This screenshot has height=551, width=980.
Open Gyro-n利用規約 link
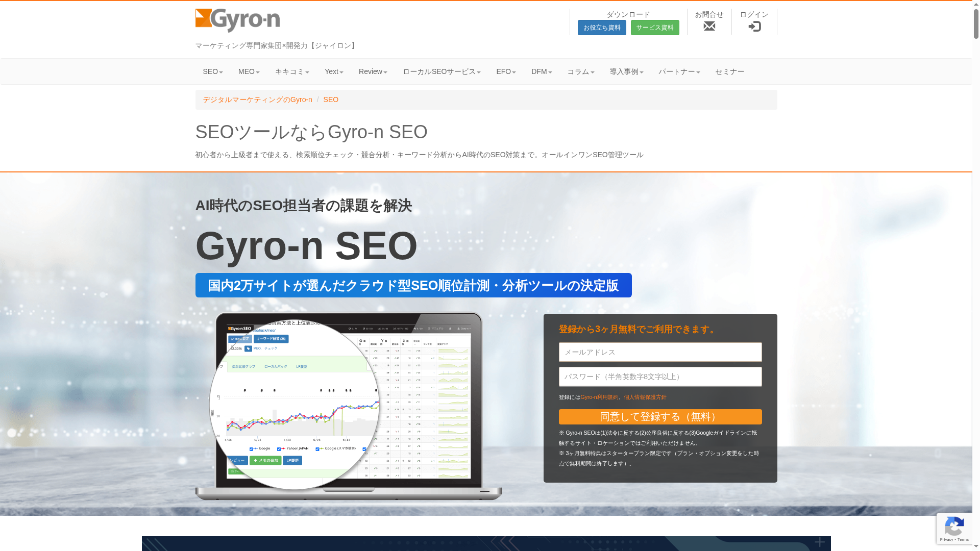pos(599,397)
